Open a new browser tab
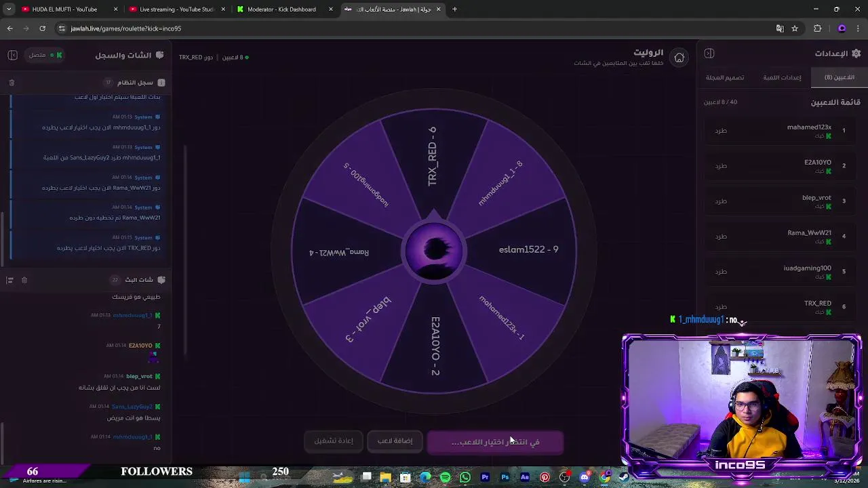Image resolution: width=868 pixels, height=488 pixels. pyautogui.click(x=454, y=9)
